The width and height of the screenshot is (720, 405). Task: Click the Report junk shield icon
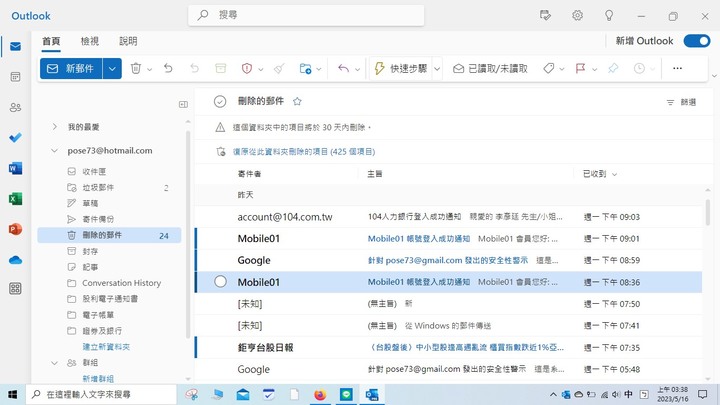[x=247, y=68]
